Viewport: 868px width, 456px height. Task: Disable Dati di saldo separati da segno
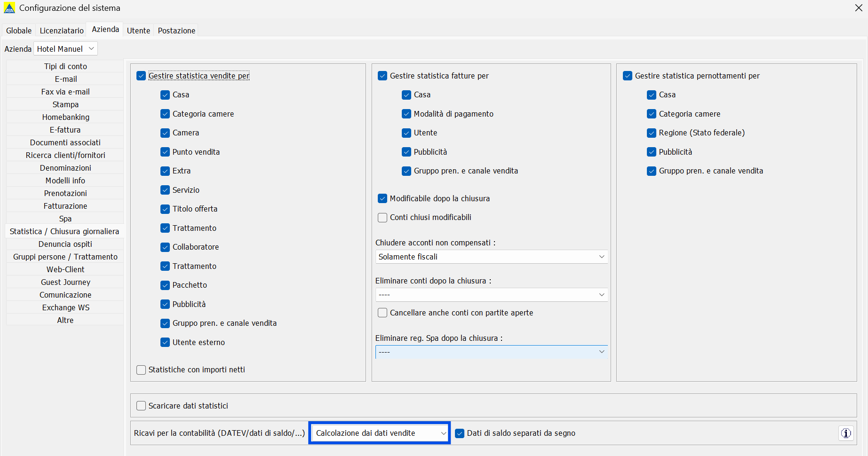click(x=460, y=433)
